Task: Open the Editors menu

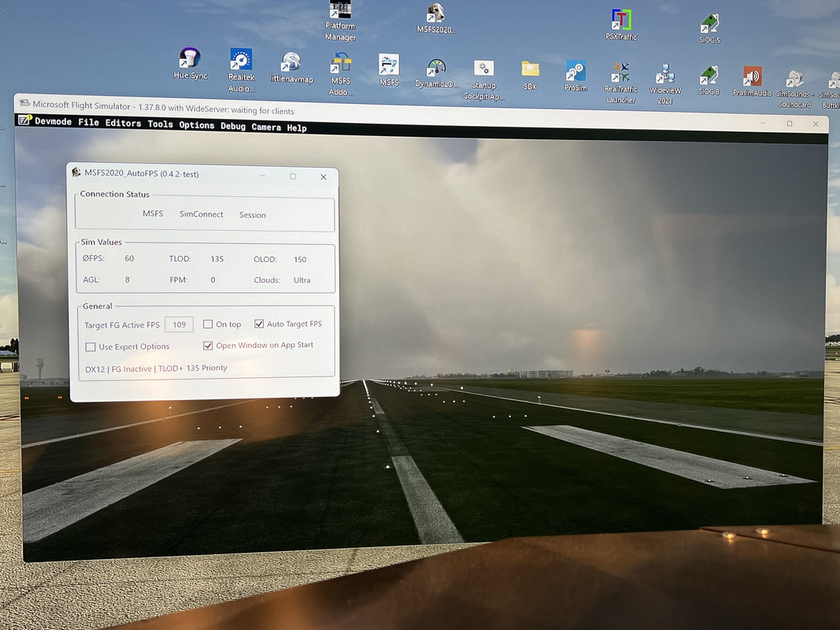Action: pyautogui.click(x=123, y=123)
